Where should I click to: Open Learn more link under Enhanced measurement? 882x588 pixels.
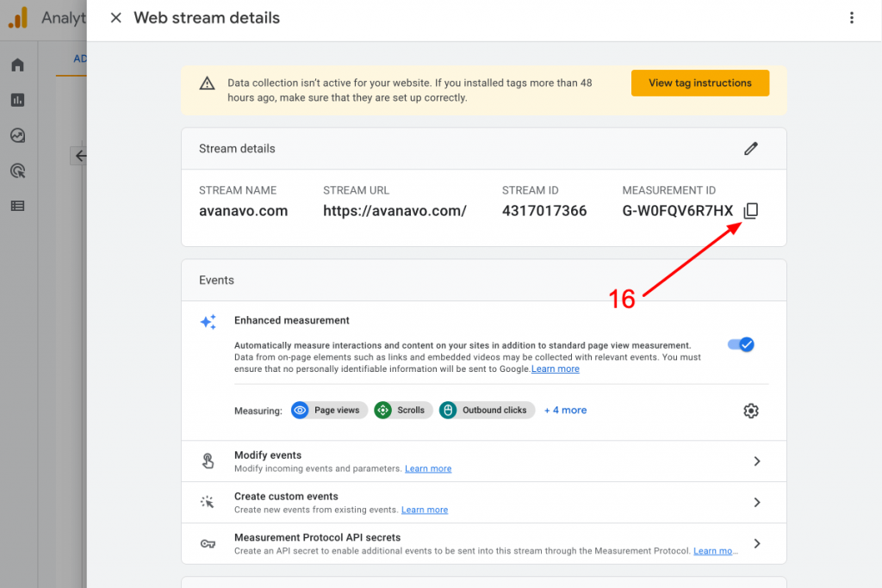click(556, 368)
